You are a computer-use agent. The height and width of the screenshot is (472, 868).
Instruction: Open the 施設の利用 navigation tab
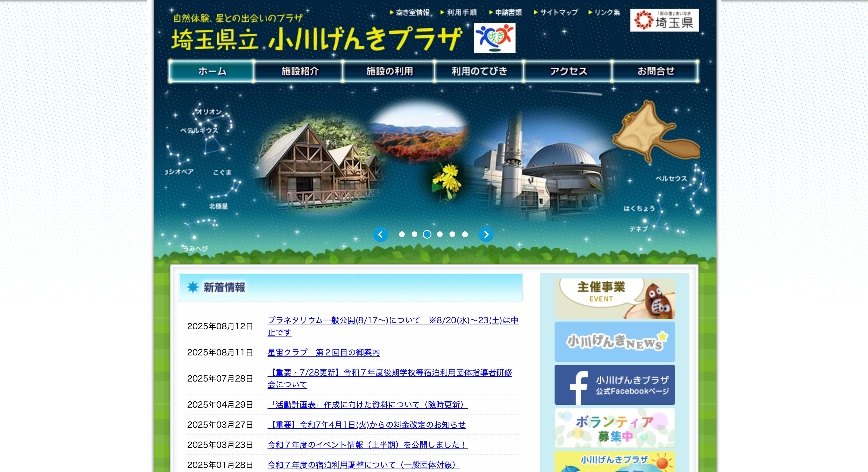point(389,71)
